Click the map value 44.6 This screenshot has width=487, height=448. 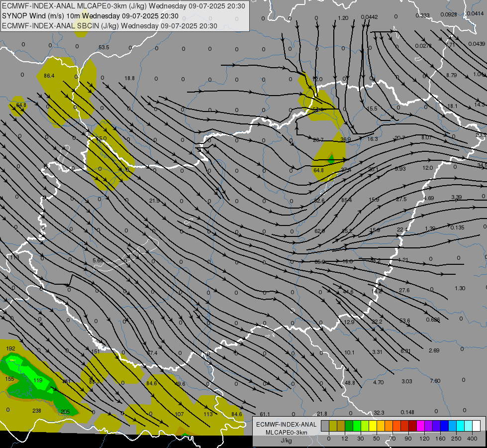click(x=348, y=292)
